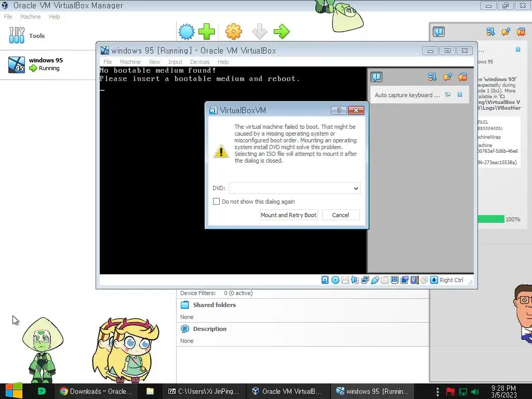
Task: Click the Description section header
Action: 209,329
